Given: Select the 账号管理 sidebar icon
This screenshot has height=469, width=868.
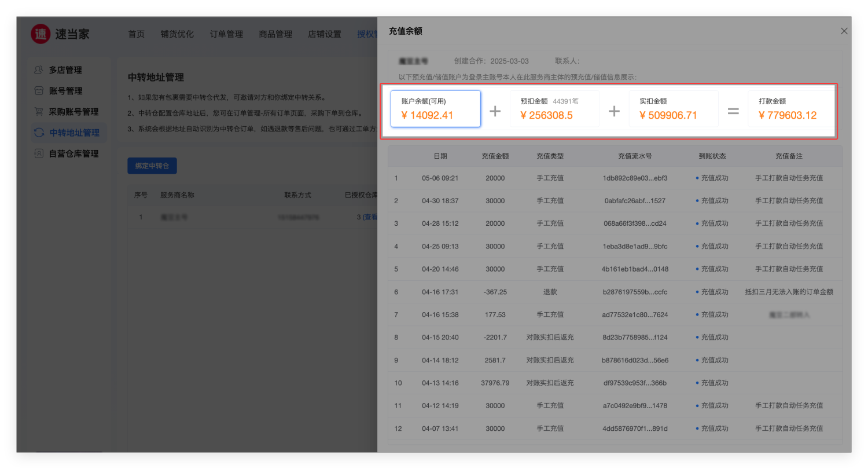Looking at the screenshot, I should point(39,91).
